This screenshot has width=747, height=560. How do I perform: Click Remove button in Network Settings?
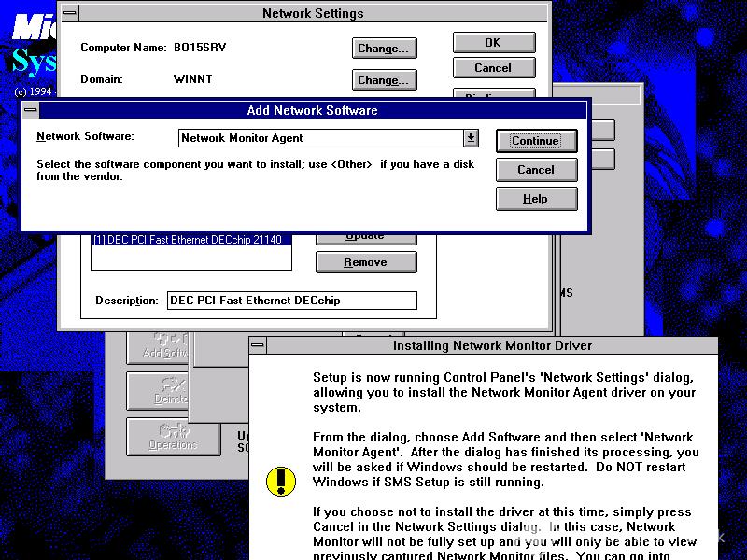click(x=366, y=262)
